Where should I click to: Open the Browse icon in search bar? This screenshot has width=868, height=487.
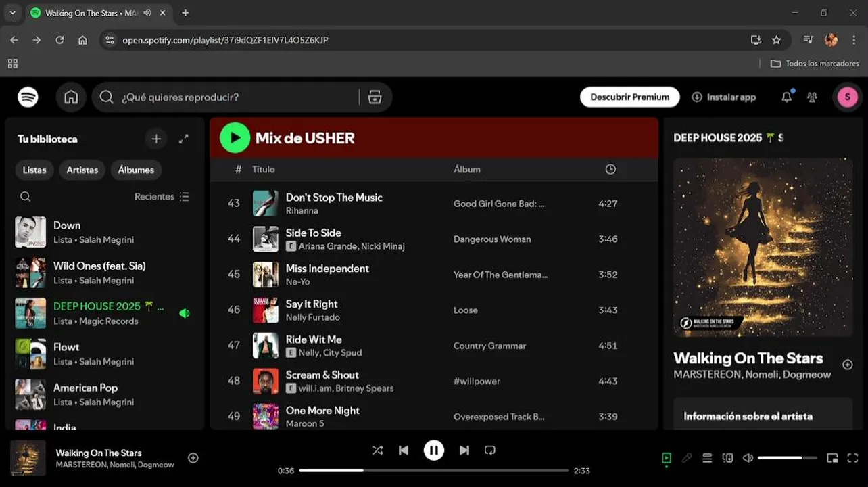pyautogui.click(x=375, y=97)
